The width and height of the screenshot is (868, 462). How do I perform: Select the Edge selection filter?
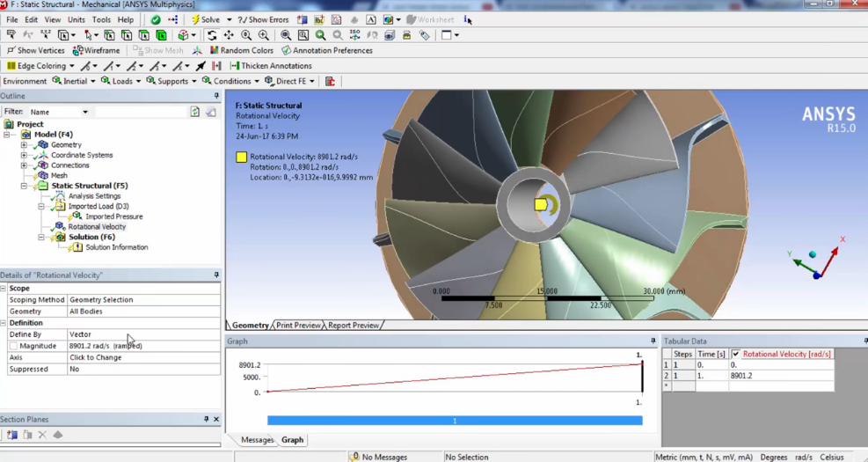click(x=127, y=35)
